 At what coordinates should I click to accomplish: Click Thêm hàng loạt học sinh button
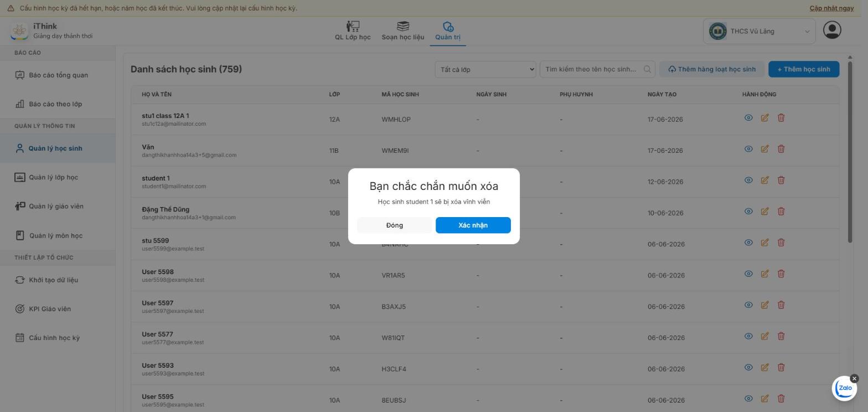[711, 69]
